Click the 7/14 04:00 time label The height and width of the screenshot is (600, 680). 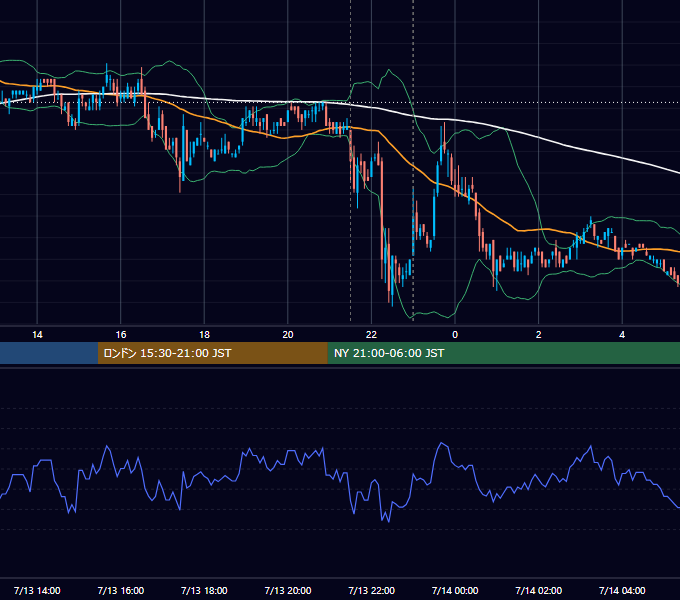pos(622,590)
